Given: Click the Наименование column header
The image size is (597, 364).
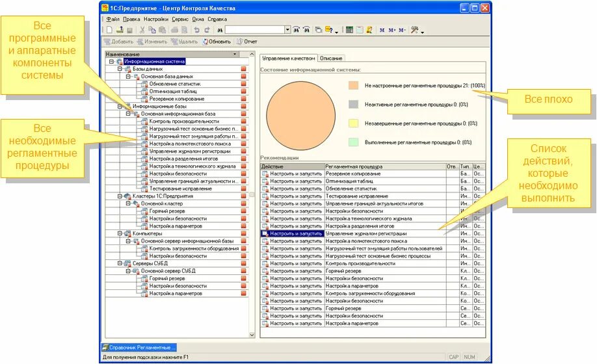Looking at the screenshot, I should click(x=172, y=54).
